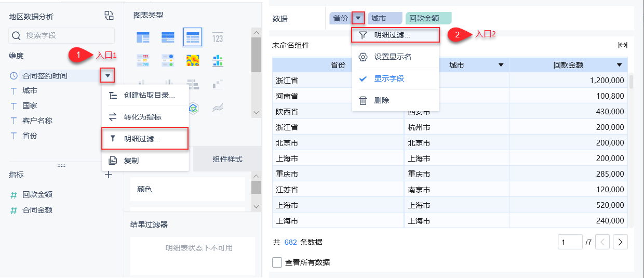Select the detail table chart type

[x=192, y=37]
